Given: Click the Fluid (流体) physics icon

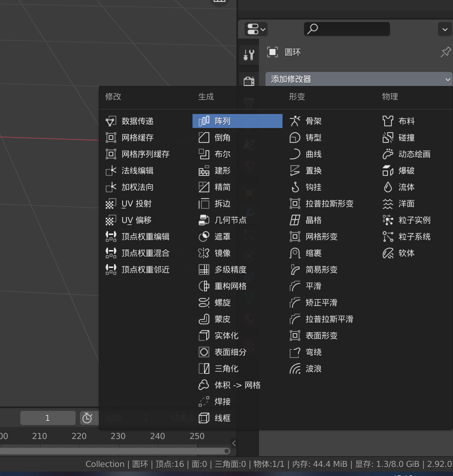Looking at the screenshot, I should click(x=387, y=187).
